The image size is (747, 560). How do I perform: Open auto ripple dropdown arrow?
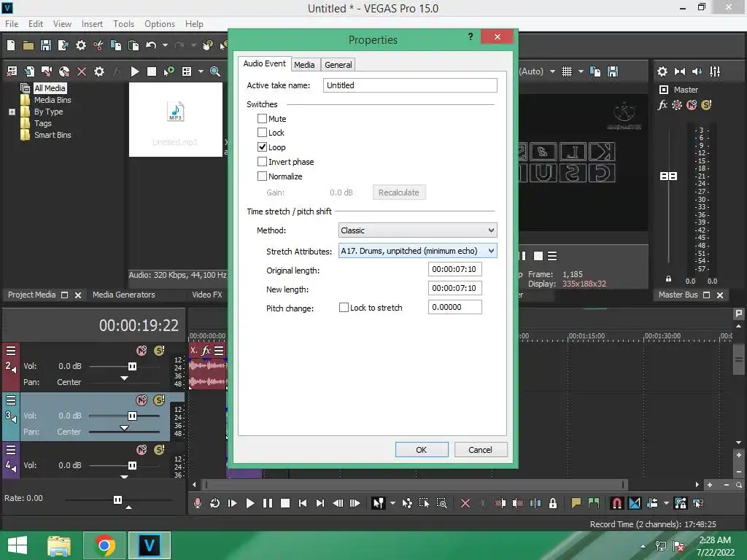(666, 503)
